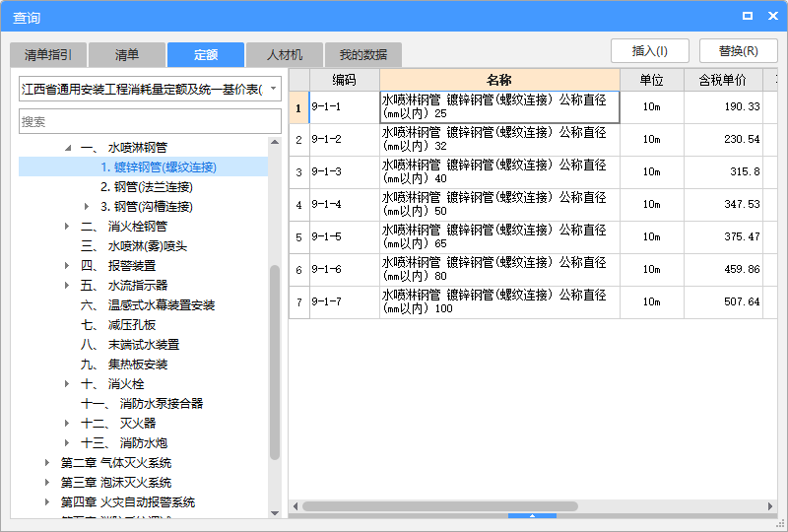Click the 插入(I) button

click(650, 51)
